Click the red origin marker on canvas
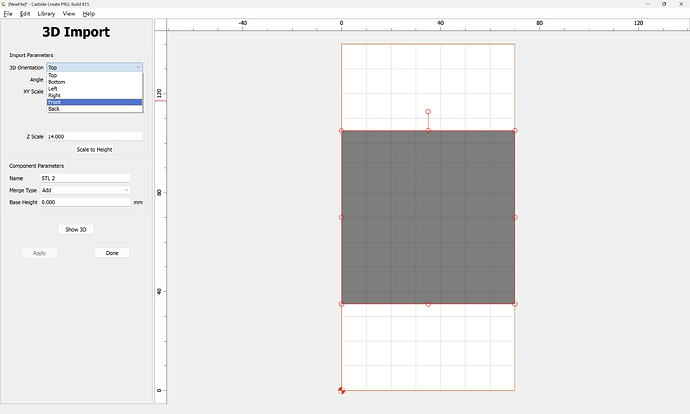 click(341, 390)
